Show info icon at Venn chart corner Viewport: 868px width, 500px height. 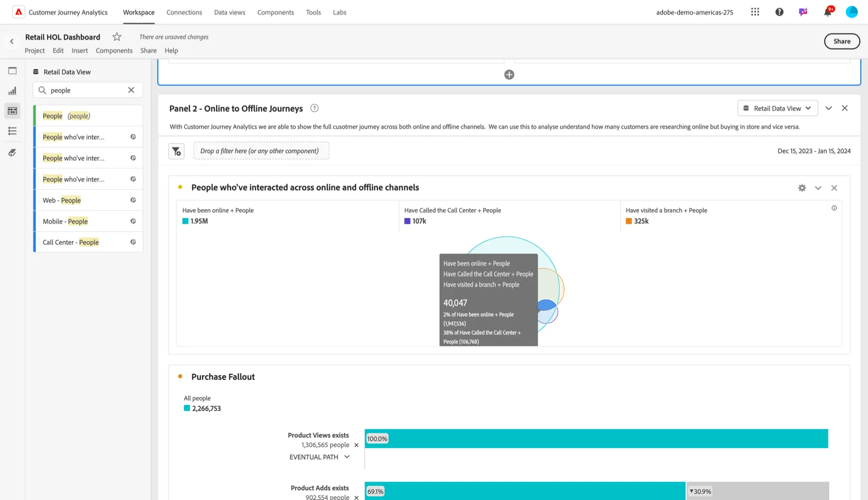834,208
